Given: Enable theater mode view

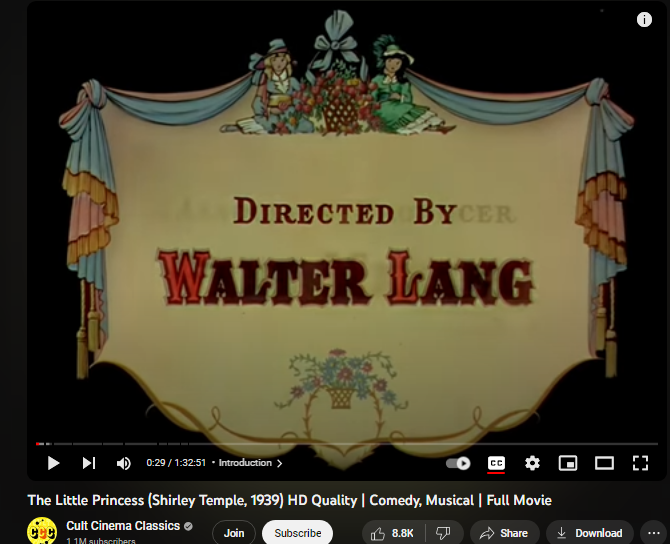Looking at the screenshot, I should click(x=604, y=463).
